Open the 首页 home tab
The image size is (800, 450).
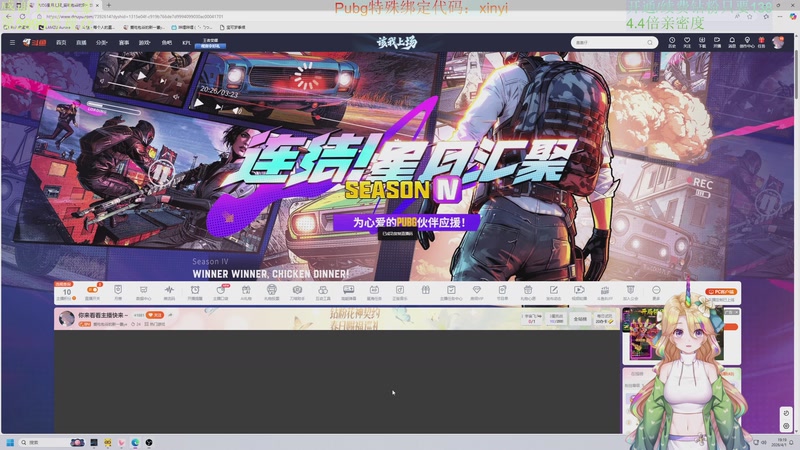tap(61, 43)
